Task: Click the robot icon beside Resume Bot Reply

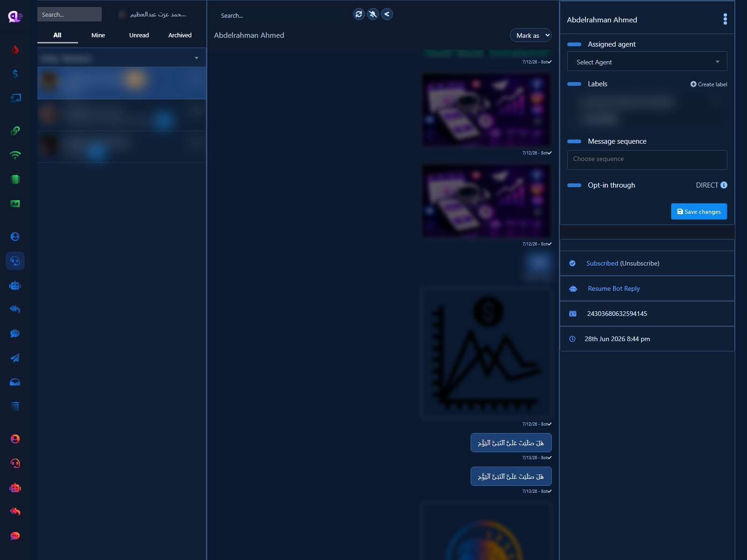Action: click(573, 289)
